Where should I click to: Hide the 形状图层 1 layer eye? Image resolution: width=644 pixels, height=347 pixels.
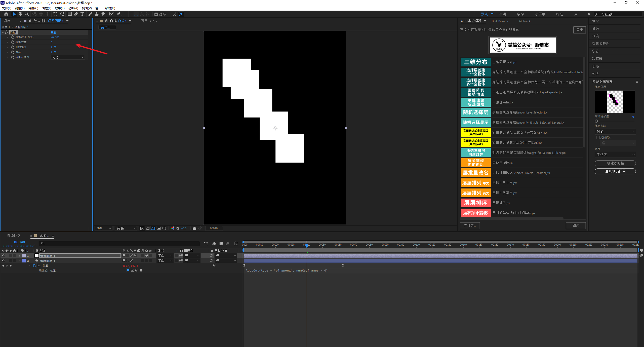click(x=3, y=261)
